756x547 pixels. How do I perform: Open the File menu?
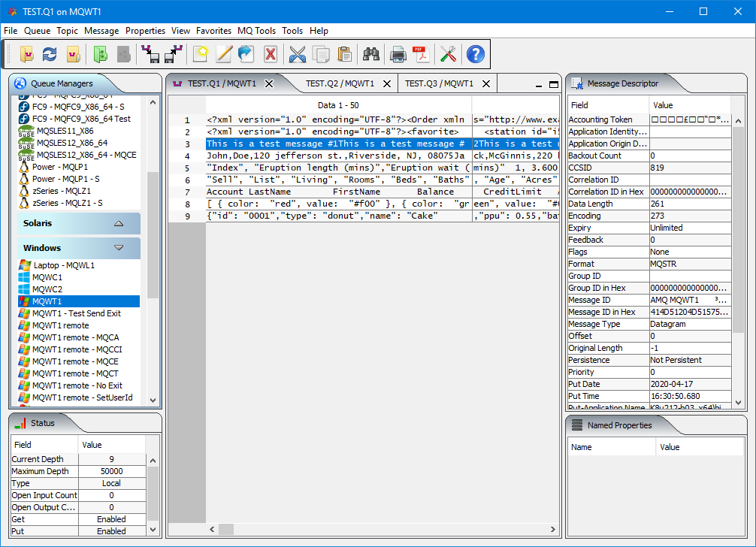(x=11, y=31)
